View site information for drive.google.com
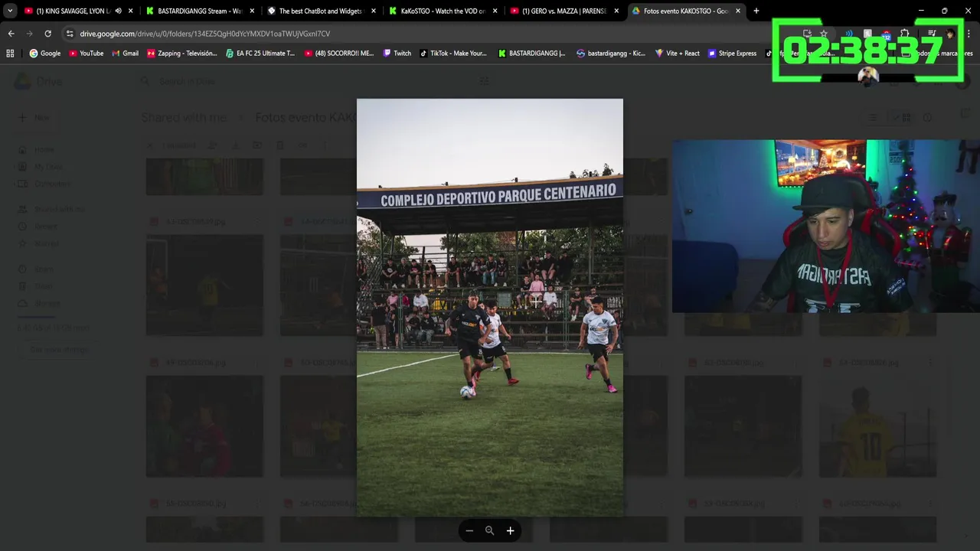This screenshot has height=551, width=980. [x=70, y=34]
